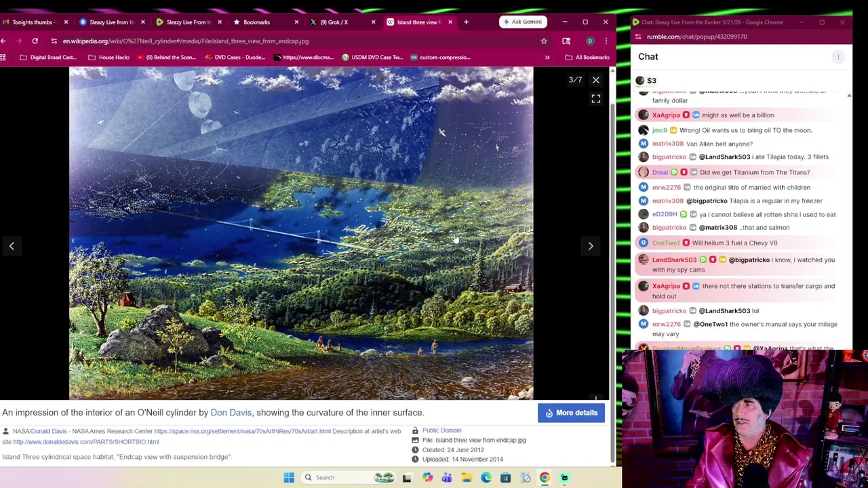Switch to the first Sleazy Live tab

coord(112,22)
